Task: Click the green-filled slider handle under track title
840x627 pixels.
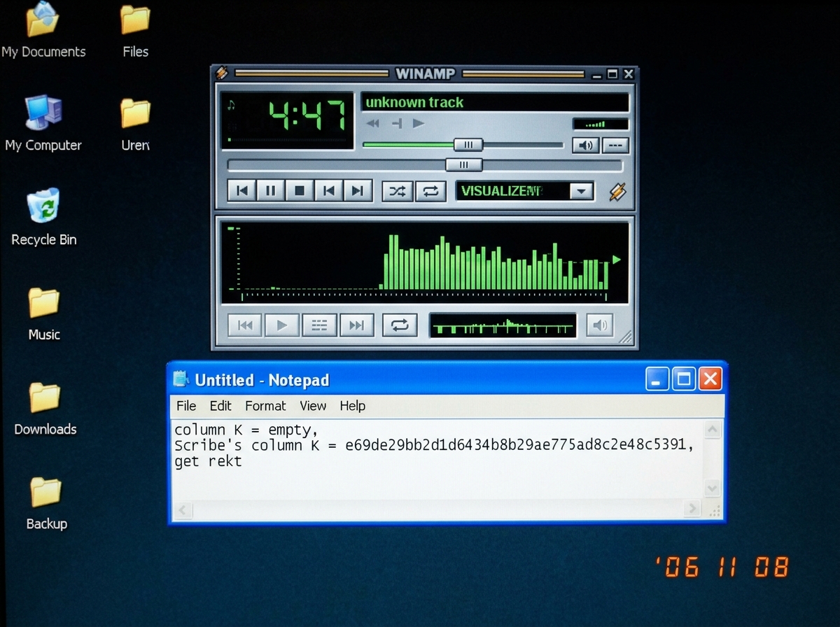Action: (x=468, y=145)
